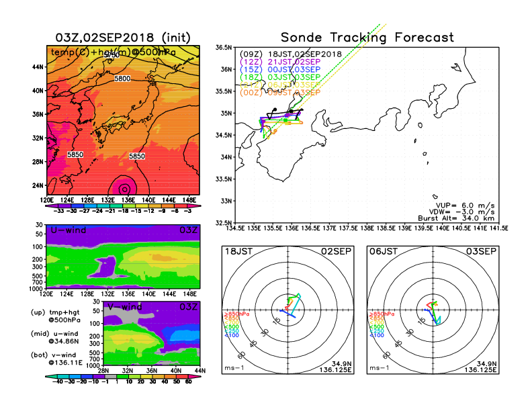Image resolution: width=532 pixels, height=411 pixels.
Task: Pick the gray segment between -1 and 1 on the wind colorbar
Action: (x=111, y=376)
